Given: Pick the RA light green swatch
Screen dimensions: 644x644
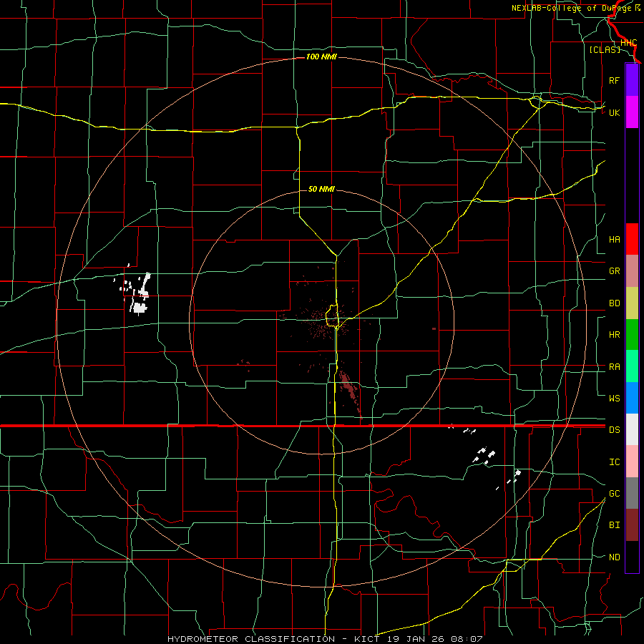Looking at the screenshot, I should pyautogui.click(x=632, y=366).
